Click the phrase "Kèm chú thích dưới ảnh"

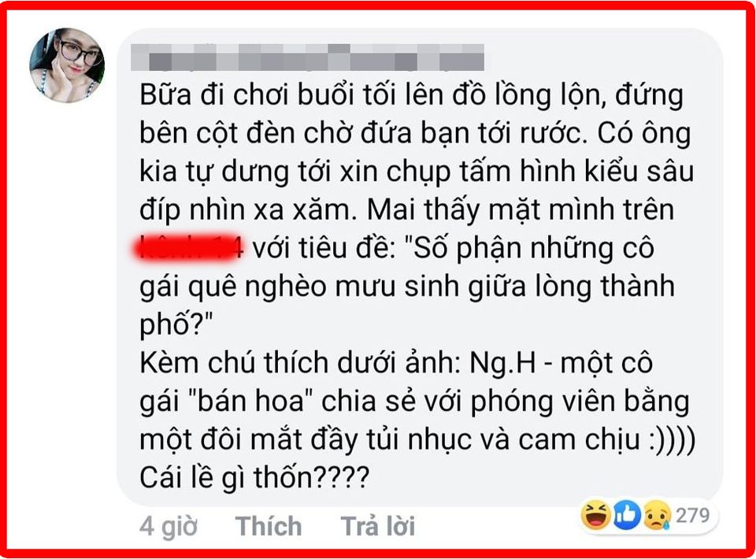(300, 364)
